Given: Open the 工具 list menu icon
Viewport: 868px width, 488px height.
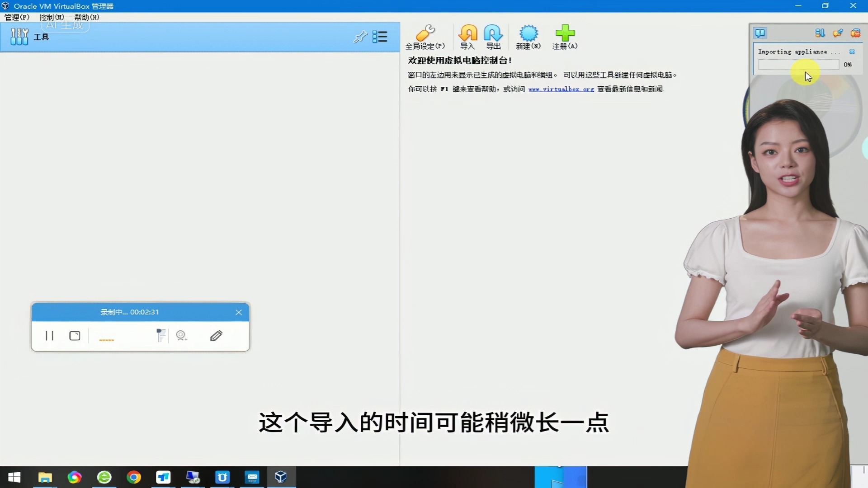Looking at the screenshot, I should (380, 37).
